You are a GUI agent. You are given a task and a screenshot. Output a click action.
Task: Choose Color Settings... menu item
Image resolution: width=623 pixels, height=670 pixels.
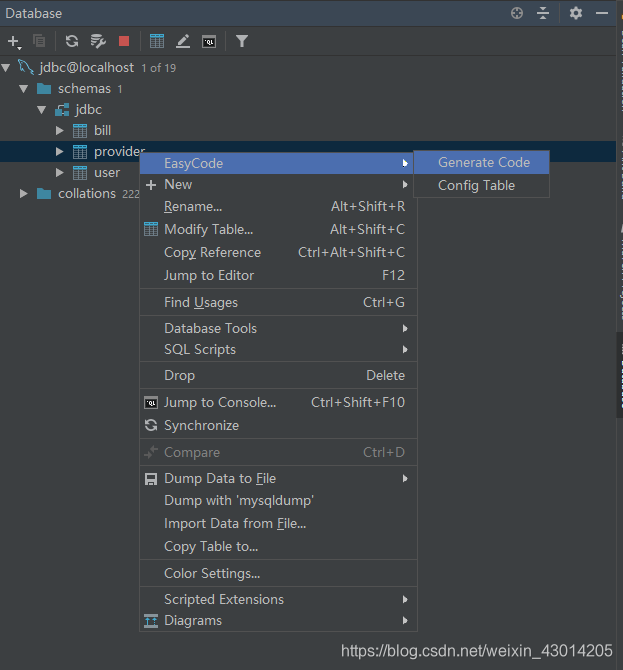(x=278, y=573)
